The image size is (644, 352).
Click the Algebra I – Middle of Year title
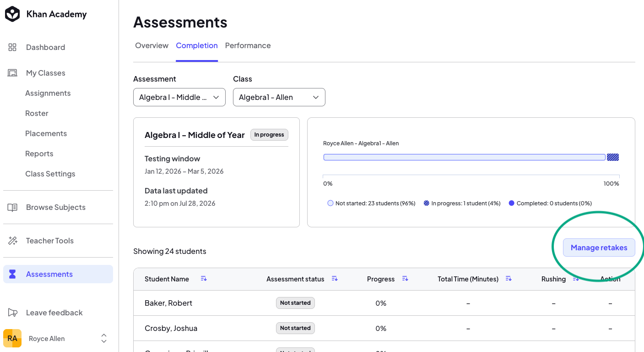(x=195, y=135)
